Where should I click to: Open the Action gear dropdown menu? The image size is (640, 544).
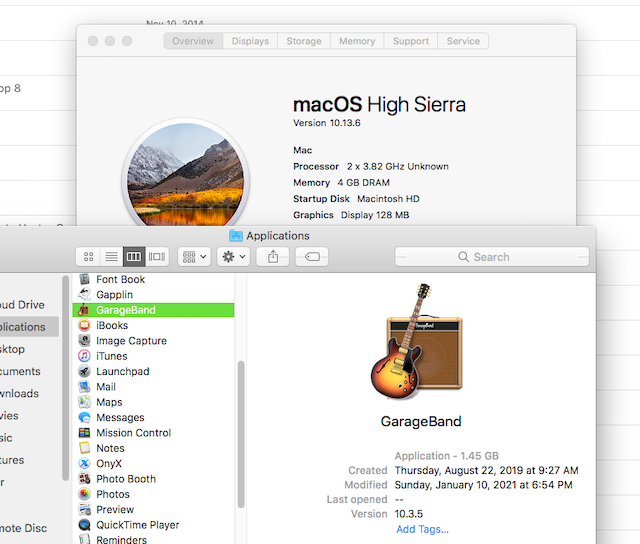coord(233,257)
